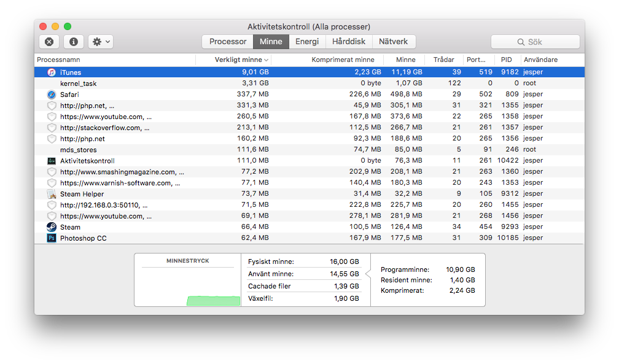The height and width of the screenshot is (364, 619).
Task: Toggle sort on Verkligt minne column
Action: (233, 60)
